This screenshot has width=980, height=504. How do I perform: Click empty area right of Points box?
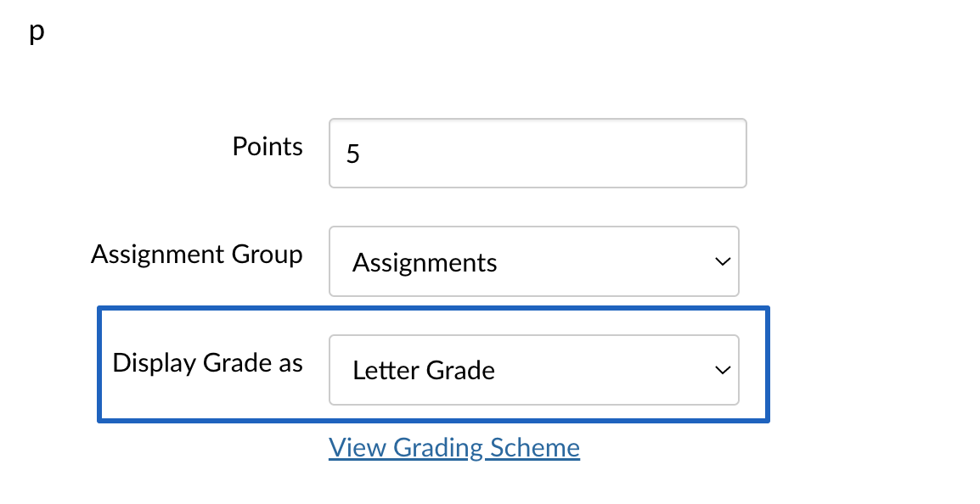click(863, 153)
